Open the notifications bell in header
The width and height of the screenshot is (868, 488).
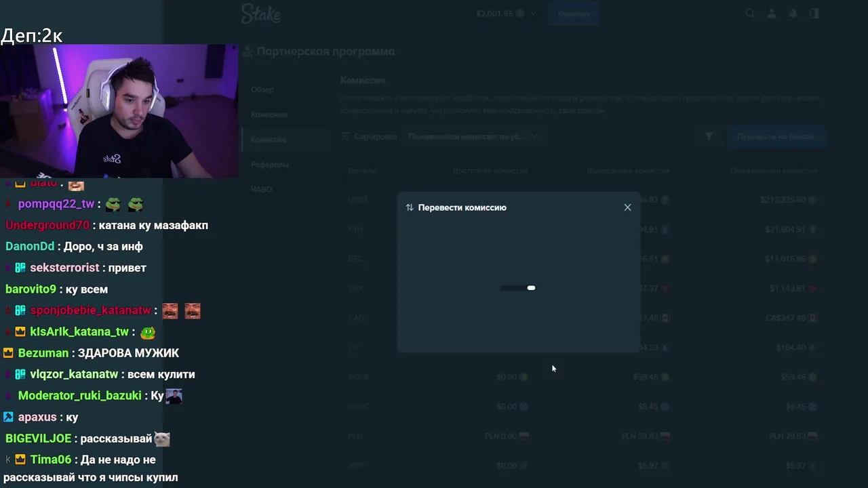coord(793,14)
